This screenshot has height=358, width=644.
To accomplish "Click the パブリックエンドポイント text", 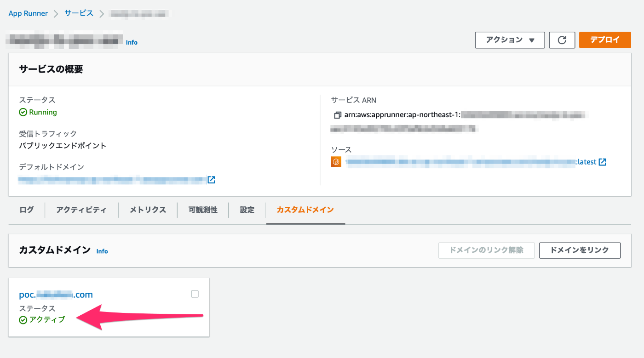I will coord(63,146).
